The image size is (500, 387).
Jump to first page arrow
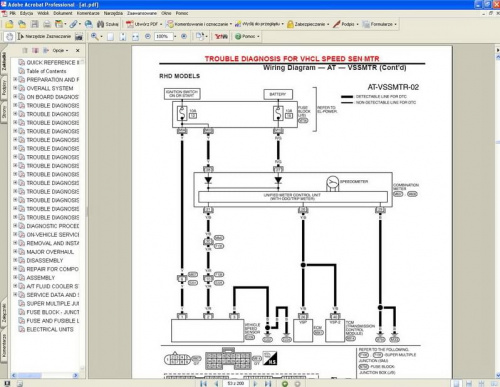tap(203, 383)
